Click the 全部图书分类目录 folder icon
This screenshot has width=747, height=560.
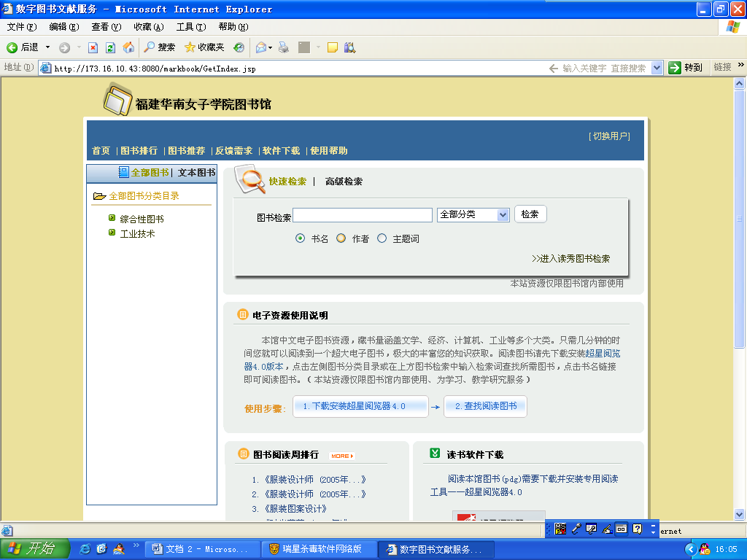99,196
